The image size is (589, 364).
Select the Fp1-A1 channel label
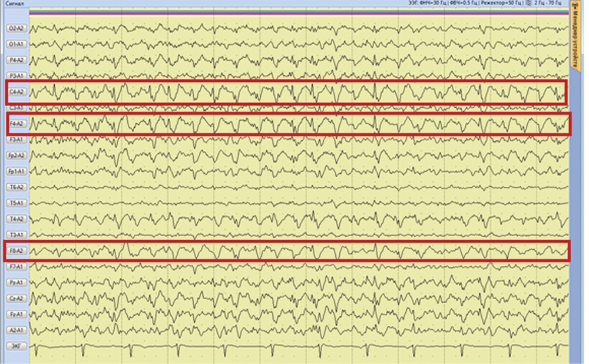tap(15, 171)
